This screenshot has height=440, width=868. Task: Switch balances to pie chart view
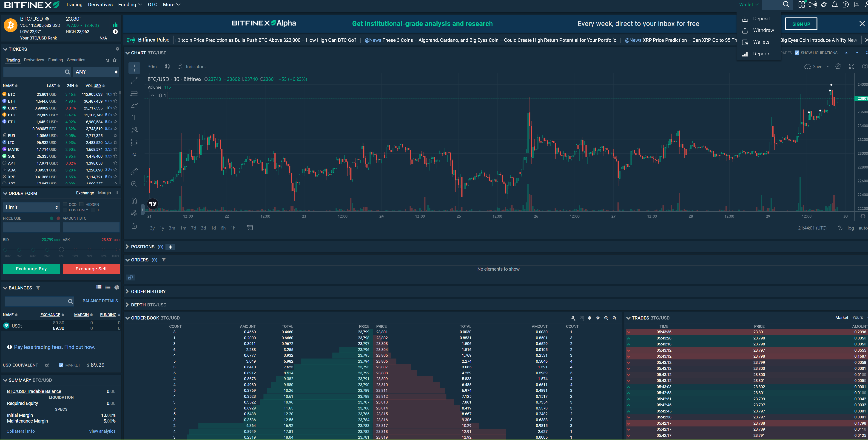(117, 288)
